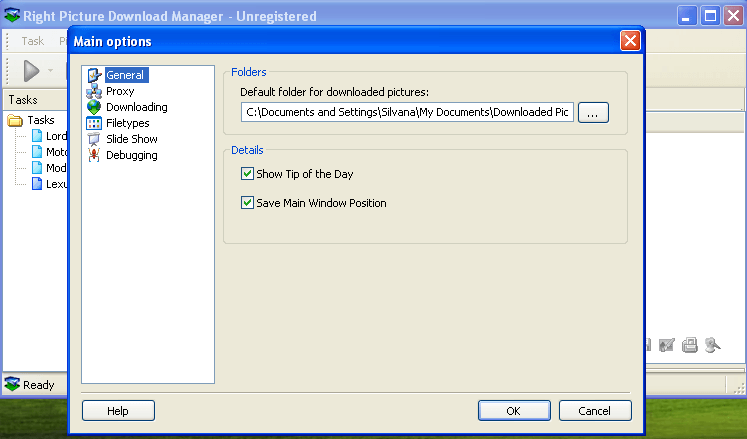This screenshot has height=439, width=747.
Task: Open the Filetypes options category
Action: click(x=128, y=123)
